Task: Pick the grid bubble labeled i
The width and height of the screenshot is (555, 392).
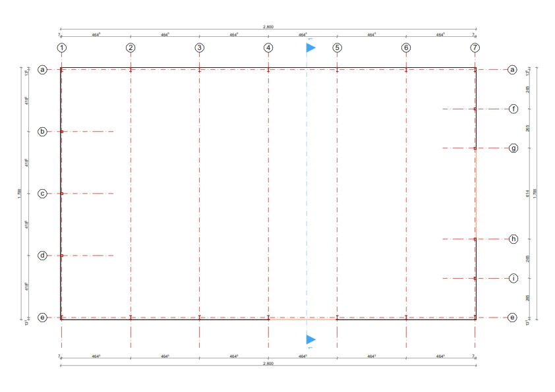Action: pyautogui.click(x=513, y=279)
